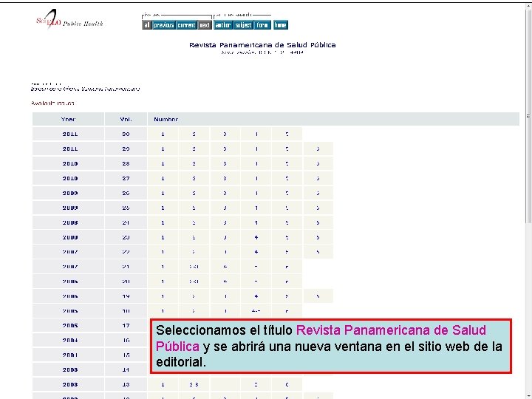Screen dimensions: 532x399
Task: Click the 'all' issues button
Action: click(x=146, y=25)
